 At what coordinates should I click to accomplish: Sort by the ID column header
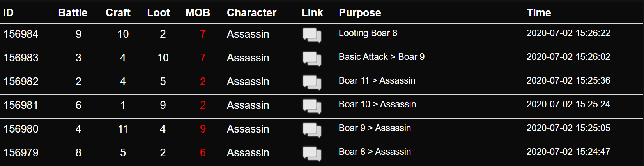pyautogui.click(x=8, y=13)
